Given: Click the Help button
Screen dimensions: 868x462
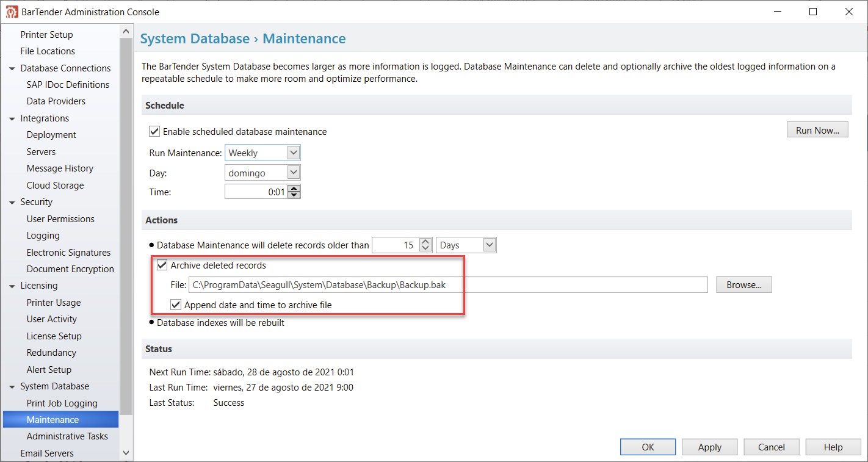Looking at the screenshot, I should pyautogui.click(x=833, y=447).
